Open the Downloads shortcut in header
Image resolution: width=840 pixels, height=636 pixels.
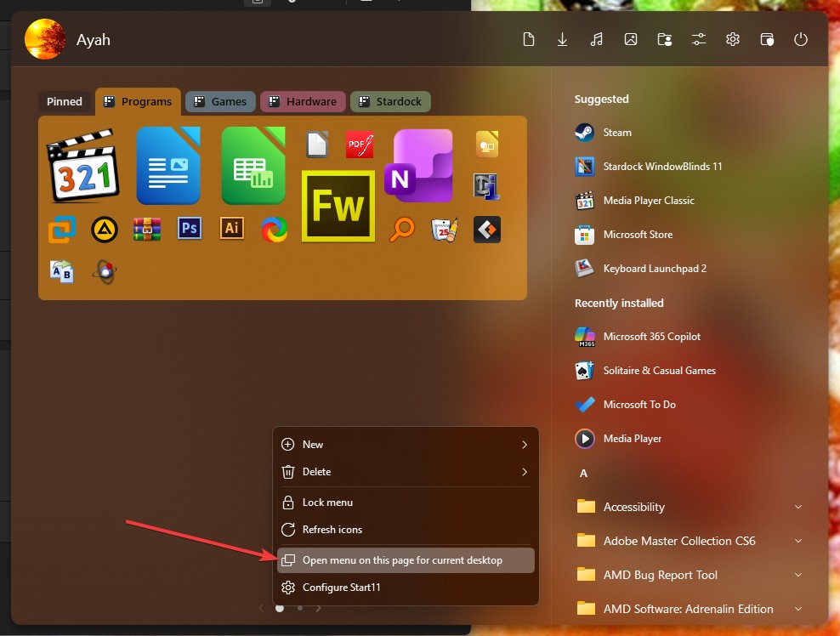562,39
